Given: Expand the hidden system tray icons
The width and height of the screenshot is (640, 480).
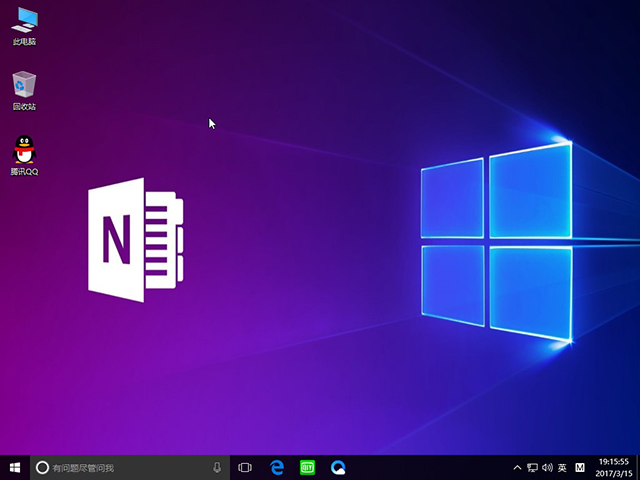Looking at the screenshot, I should pyautogui.click(x=517, y=467).
